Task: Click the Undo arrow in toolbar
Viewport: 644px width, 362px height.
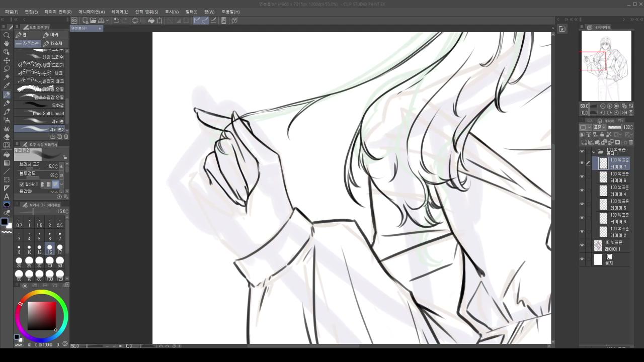Action: click(116, 21)
